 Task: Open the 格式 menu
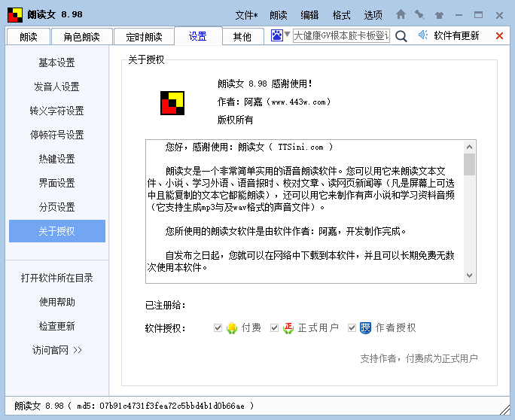tap(341, 15)
